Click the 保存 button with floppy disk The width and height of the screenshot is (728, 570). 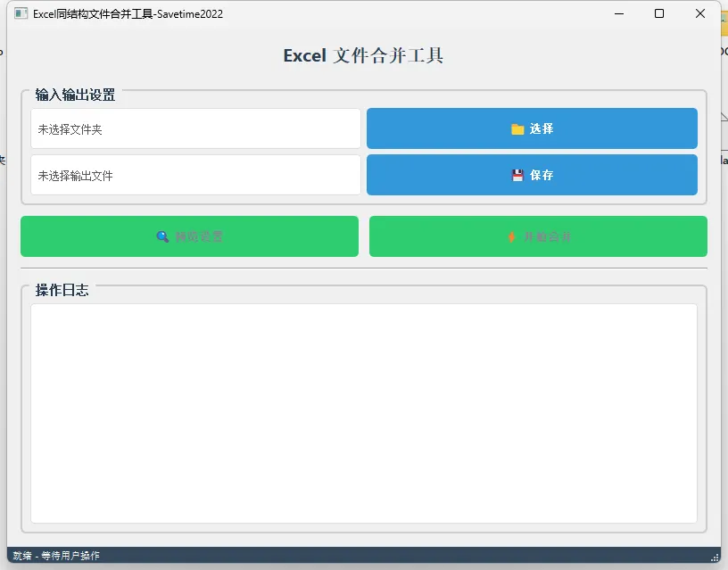point(532,175)
